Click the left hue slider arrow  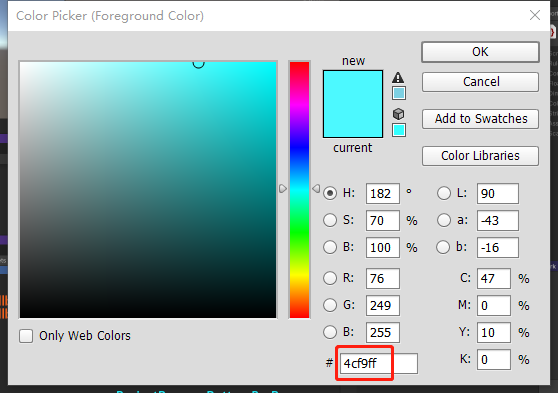pyautogui.click(x=283, y=189)
